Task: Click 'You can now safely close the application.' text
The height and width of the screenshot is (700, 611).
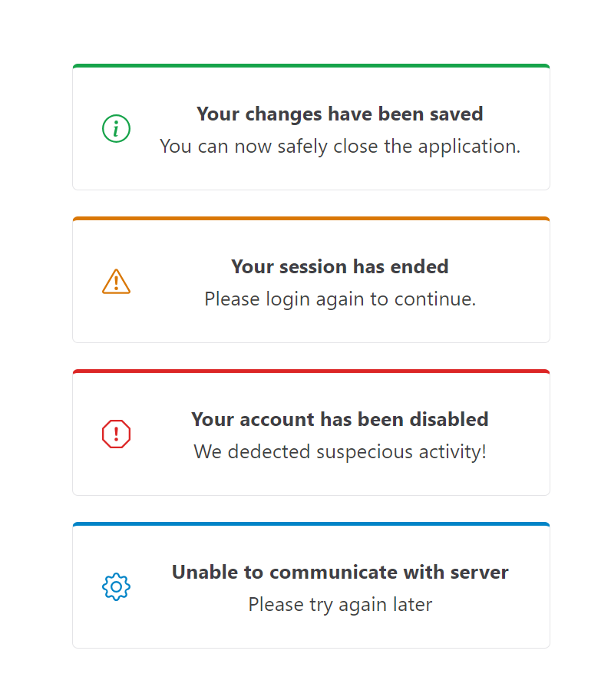Action: point(340,147)
